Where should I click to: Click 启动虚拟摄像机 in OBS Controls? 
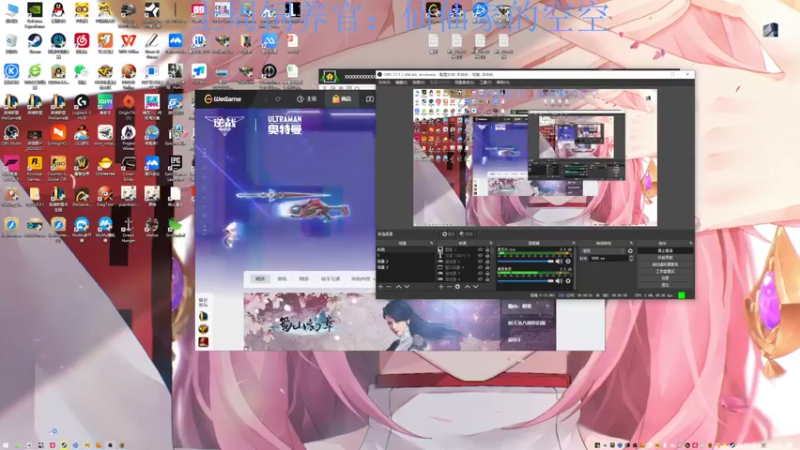pos(665,264)
